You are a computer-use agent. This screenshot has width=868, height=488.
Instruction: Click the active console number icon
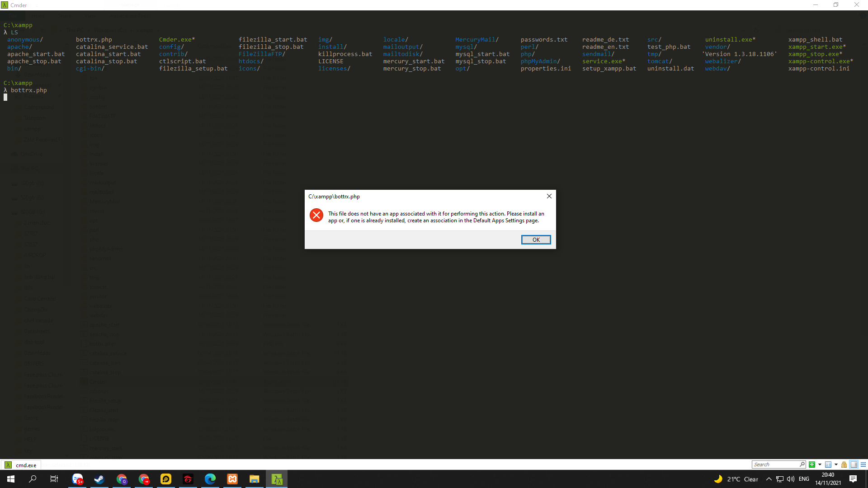point(828,465)
